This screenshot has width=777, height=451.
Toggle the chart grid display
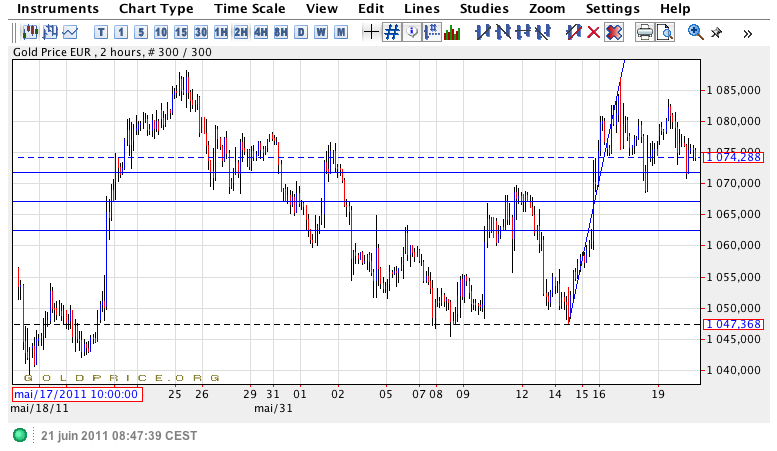[392, 32]
